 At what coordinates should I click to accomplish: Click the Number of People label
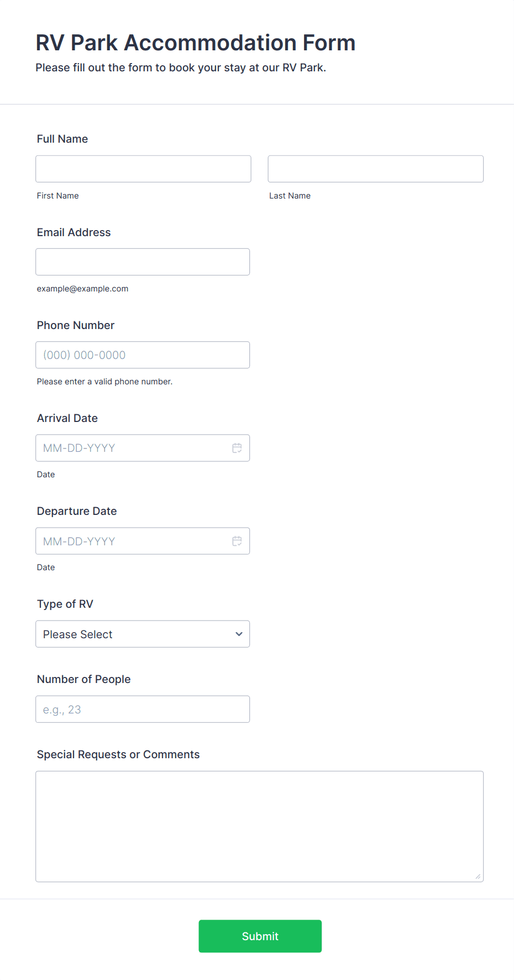click(84, 679)
